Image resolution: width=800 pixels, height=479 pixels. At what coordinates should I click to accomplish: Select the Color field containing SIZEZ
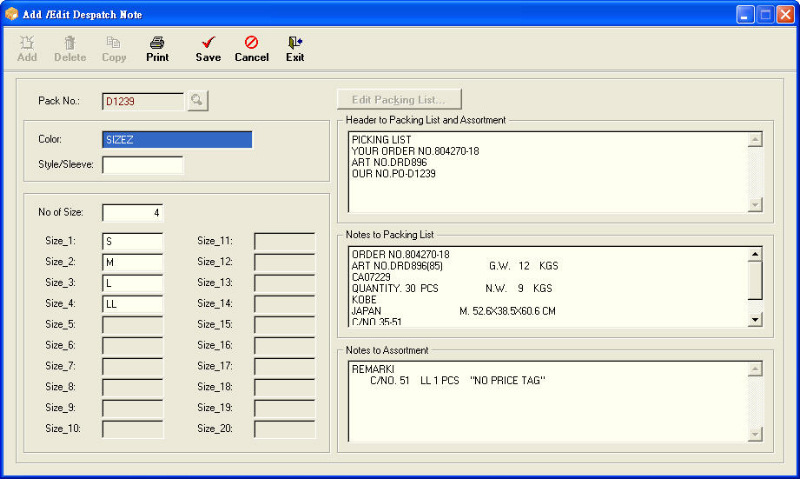click(177, 140)
